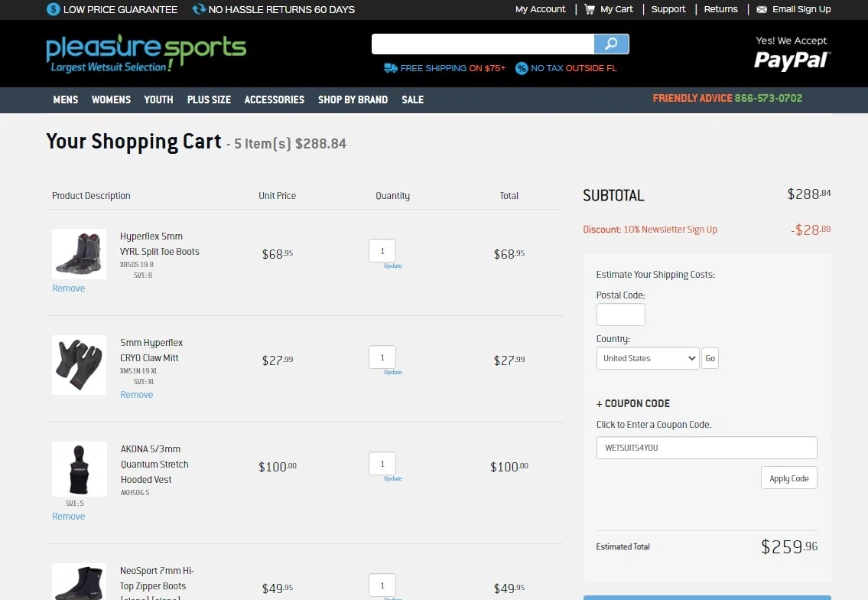Viewport: 868px width, 600px height.
Task: Click the free shipping truck icon
Action: point(391,68)
